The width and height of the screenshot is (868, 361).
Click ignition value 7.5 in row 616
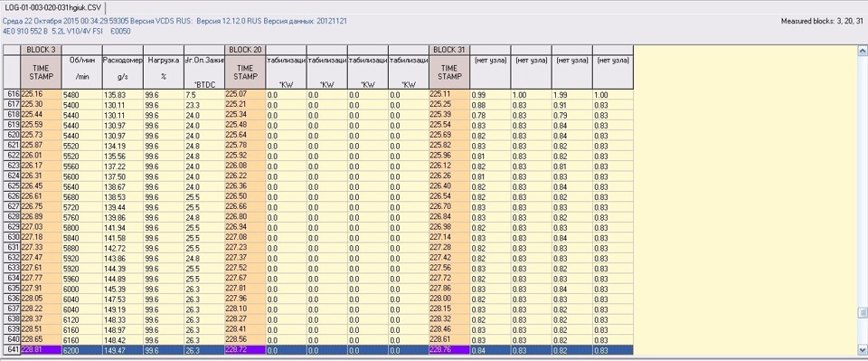click(204, 95)
